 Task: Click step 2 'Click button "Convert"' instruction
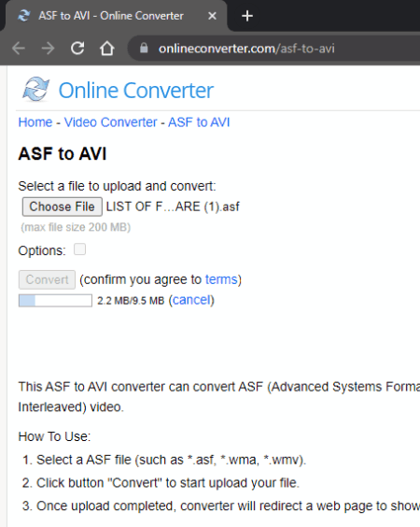(x=167, y=483)
